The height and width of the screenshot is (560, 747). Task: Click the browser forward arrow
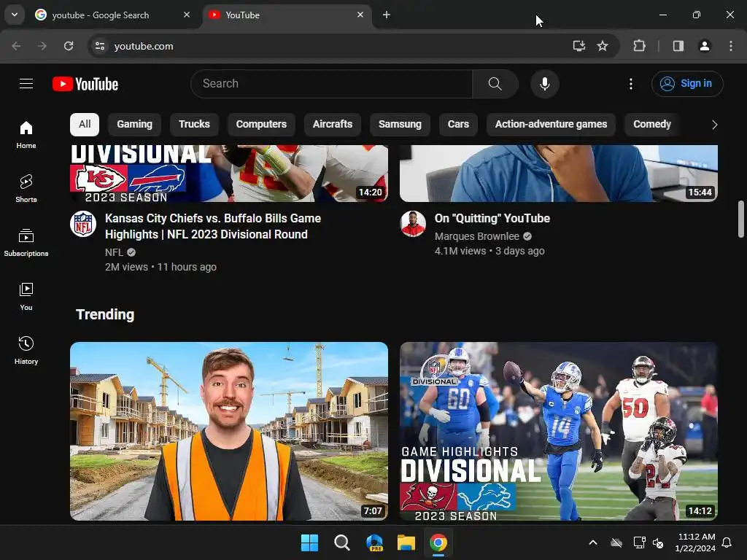pyautogui.click(x=42, y=46)
